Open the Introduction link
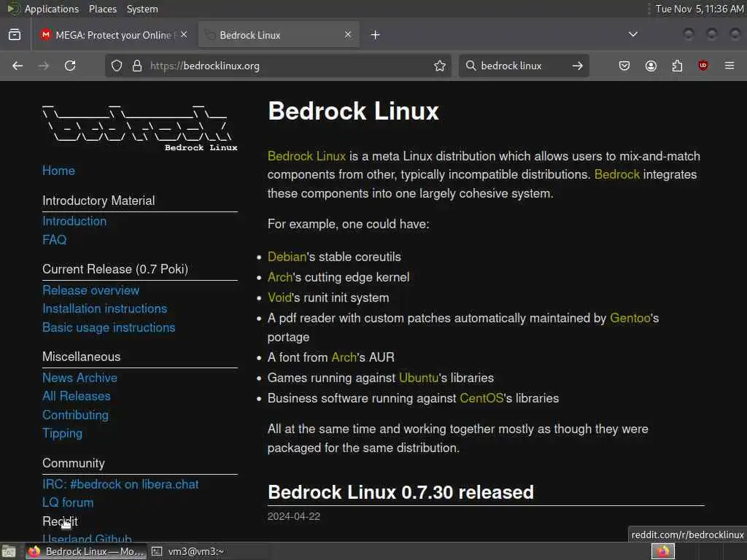This screenshot has width=747, height=560. (74, 221)
